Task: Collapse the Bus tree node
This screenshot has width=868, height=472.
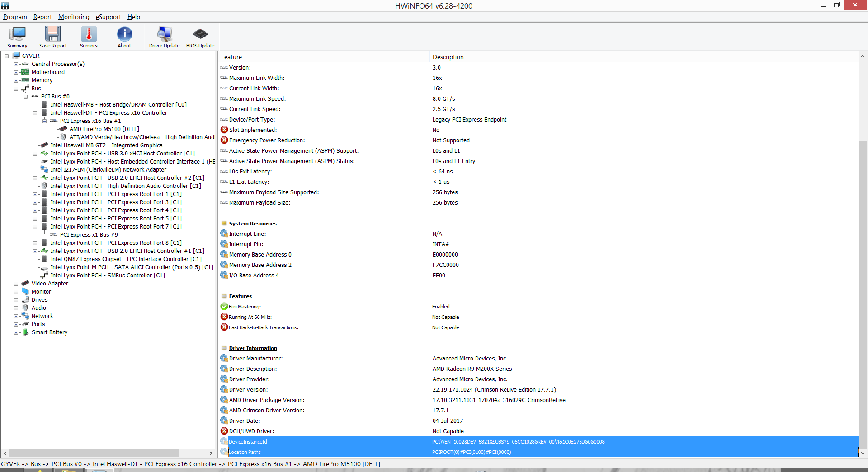Action: pos(16,89)
